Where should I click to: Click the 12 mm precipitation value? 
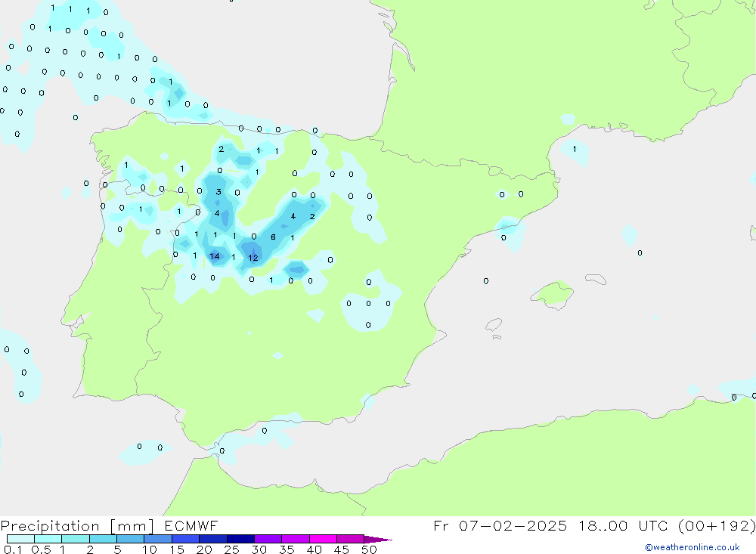(253, 258)
